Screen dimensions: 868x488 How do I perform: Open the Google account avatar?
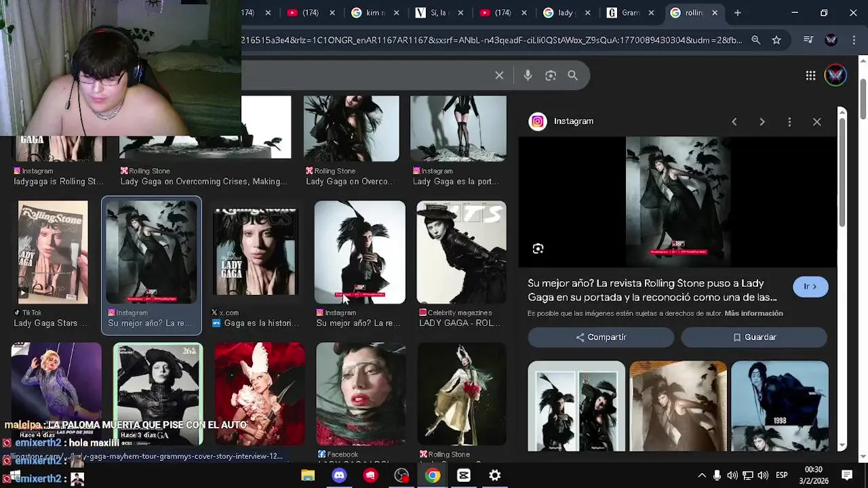coord(835,75)
